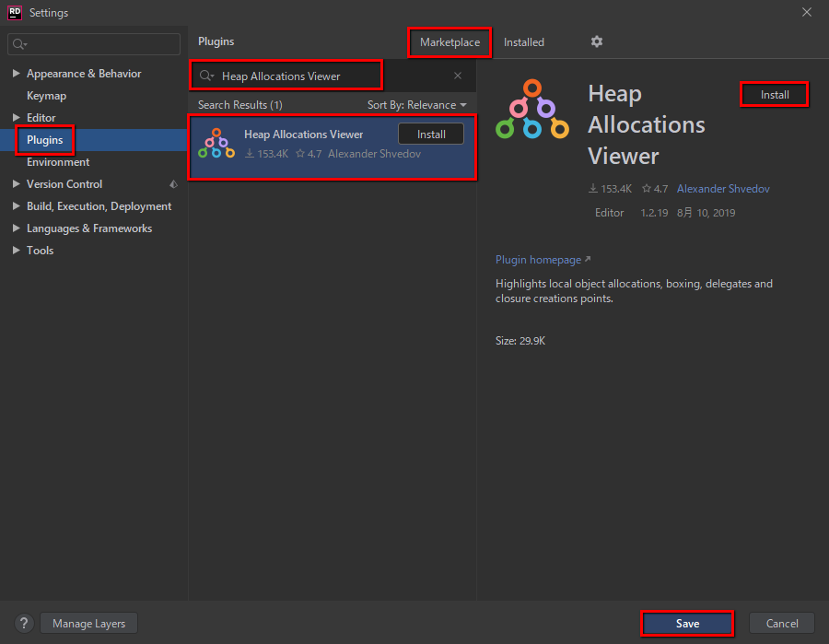Screen dimensions: 829x644
Task: Clear the plugin search with the X icon
Action: (x=458, y=76)
